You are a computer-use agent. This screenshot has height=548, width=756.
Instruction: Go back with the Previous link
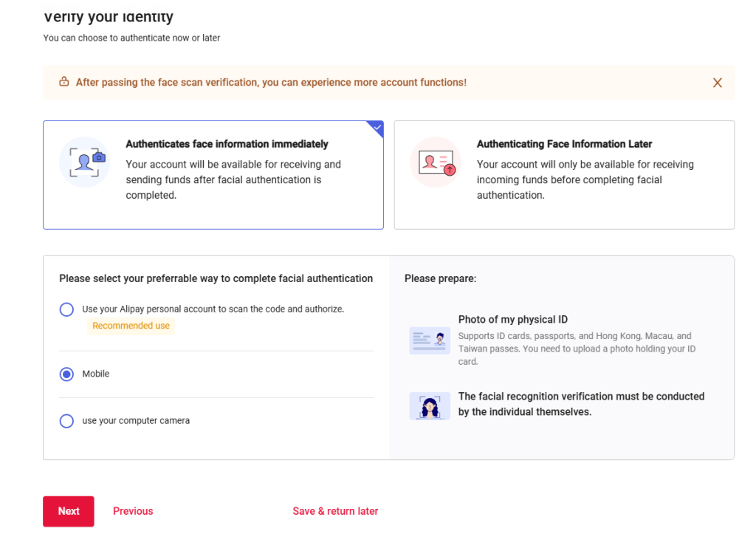133,511
